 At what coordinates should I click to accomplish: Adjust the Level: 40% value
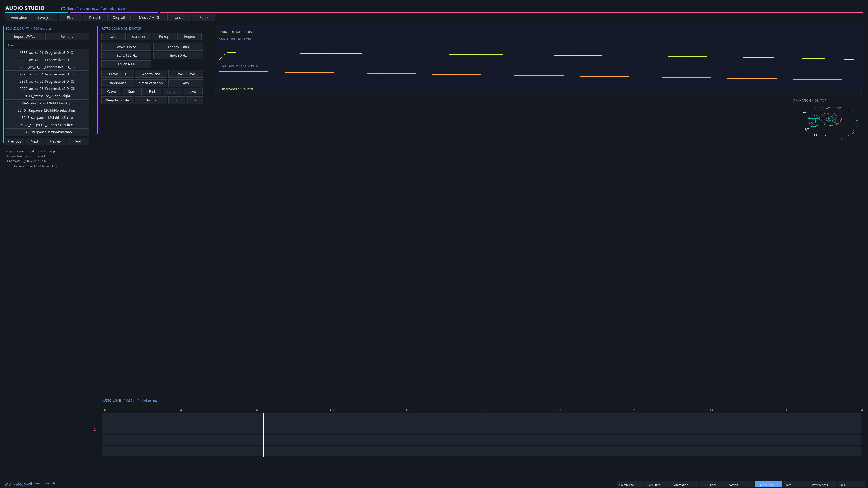coord(126,64)
